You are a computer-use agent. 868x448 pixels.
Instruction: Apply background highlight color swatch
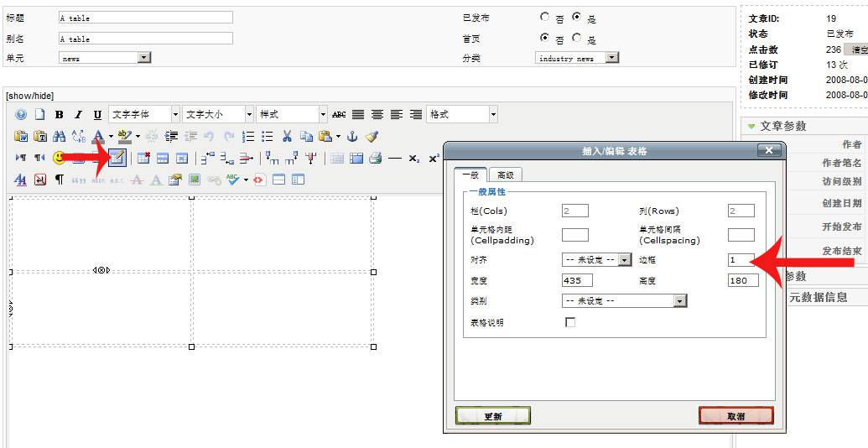tap(125, 136)
